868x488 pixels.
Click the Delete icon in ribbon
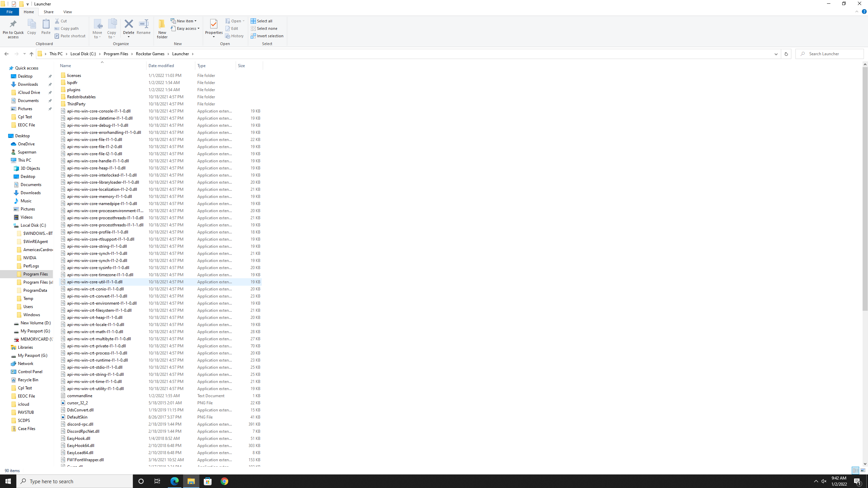[x=129, y=24]
